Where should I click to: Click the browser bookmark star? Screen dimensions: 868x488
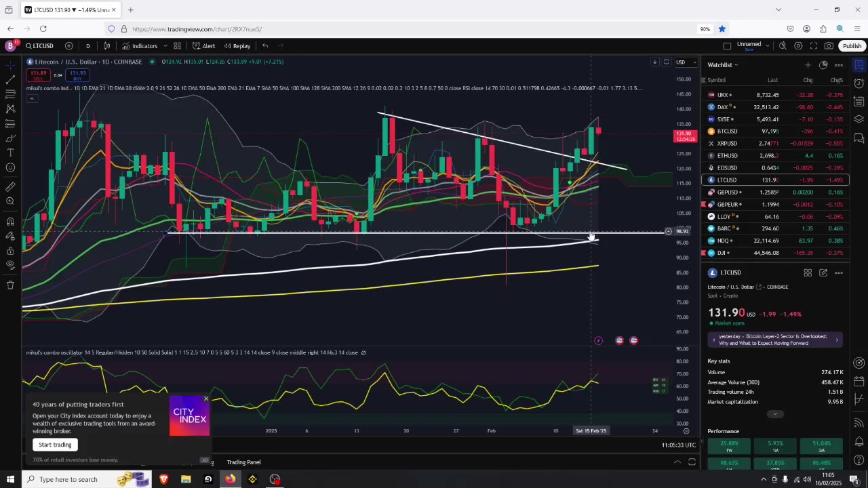tap(722, 29)
